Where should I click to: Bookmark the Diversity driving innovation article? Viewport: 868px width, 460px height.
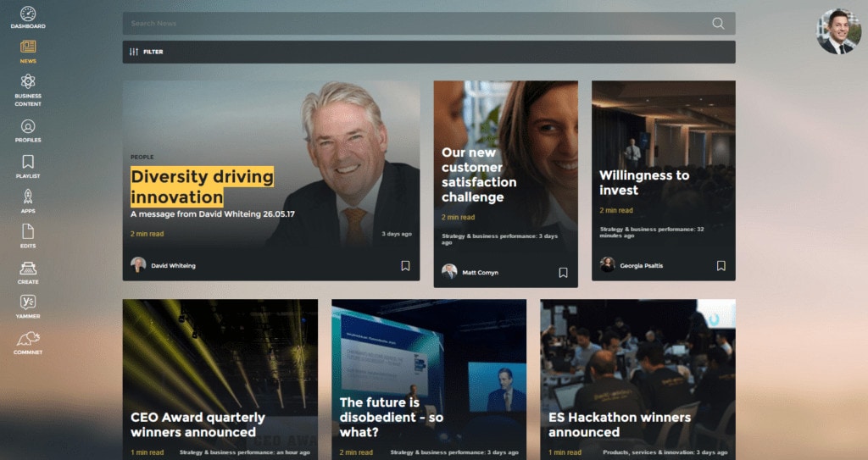click(x=405, y=266)
